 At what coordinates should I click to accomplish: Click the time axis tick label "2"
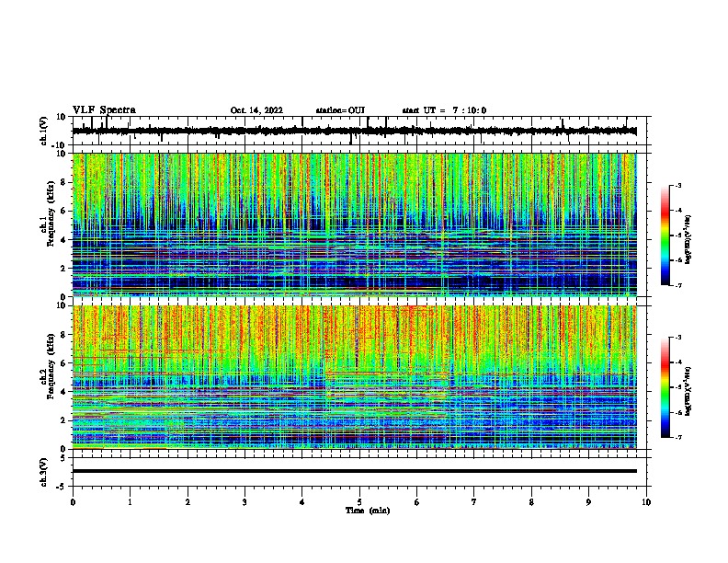click(188, 502)
